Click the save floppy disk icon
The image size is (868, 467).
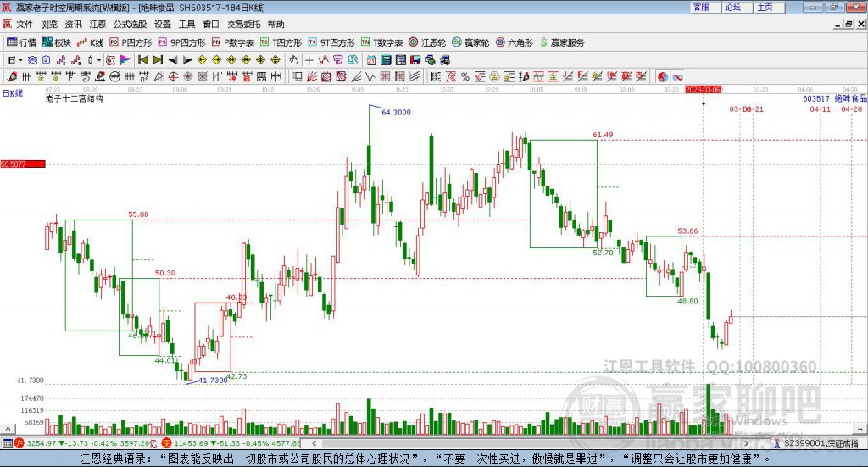[415, 60]
